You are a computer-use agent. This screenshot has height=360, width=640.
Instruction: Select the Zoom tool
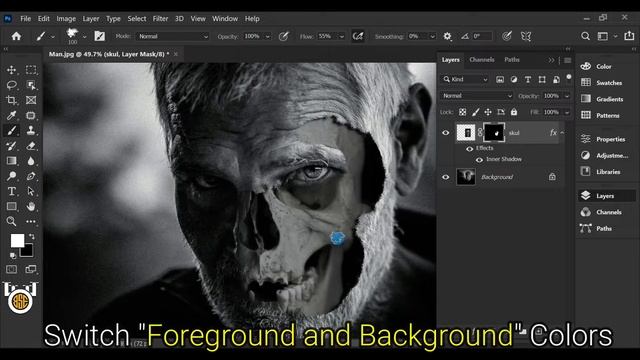[x=11, y=221]
